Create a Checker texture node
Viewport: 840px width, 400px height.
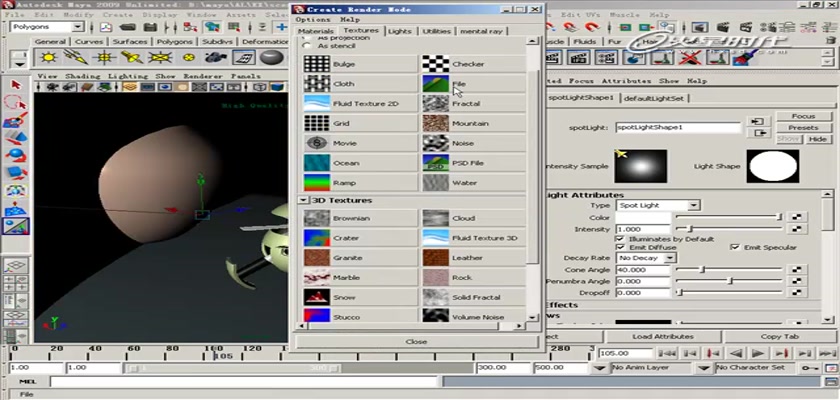point(474,64)
